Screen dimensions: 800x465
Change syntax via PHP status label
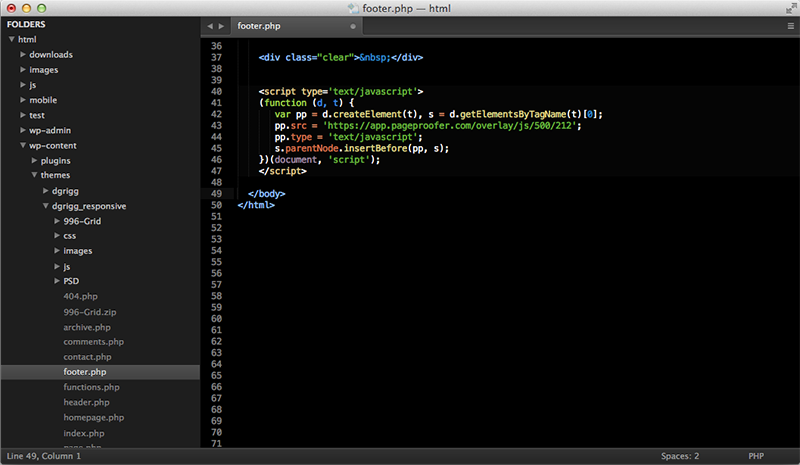click(x=756, y=456)
